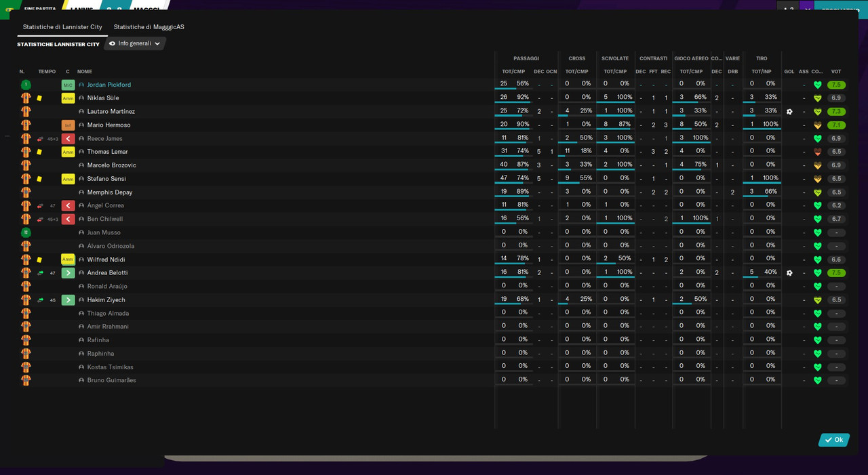Click Niklas Süle's yellow card icon
This screenshot has width=868, height=475.
coord(39,98)
